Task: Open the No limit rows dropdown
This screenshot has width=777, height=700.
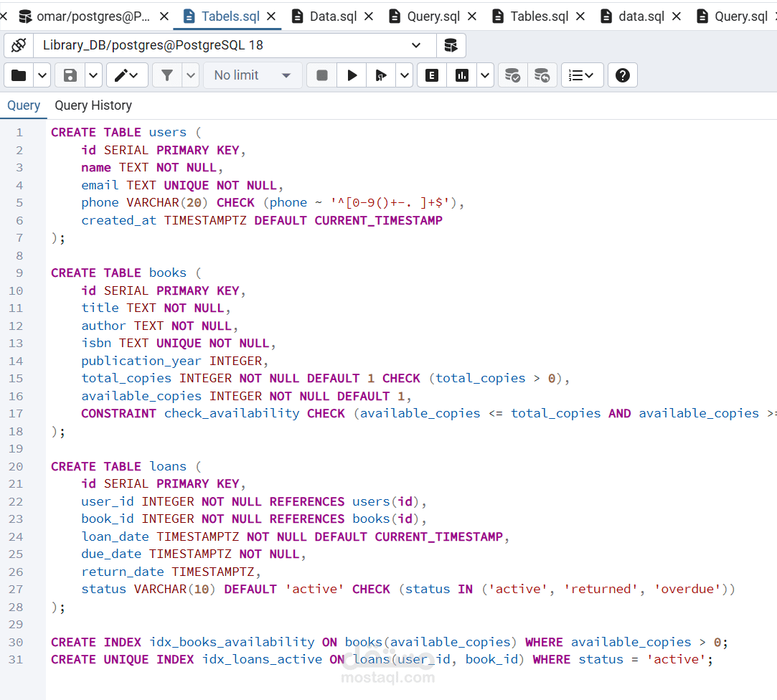Action: (x=253, y=75)
